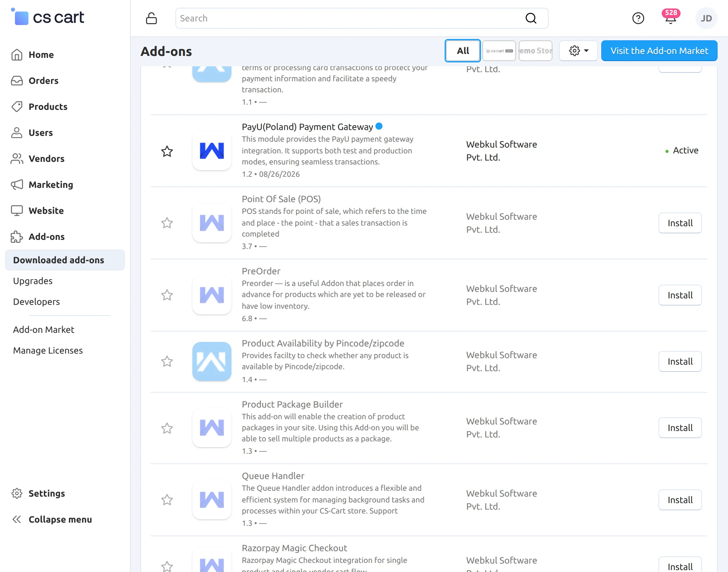Open the Queue Handler title

(273, 476)
